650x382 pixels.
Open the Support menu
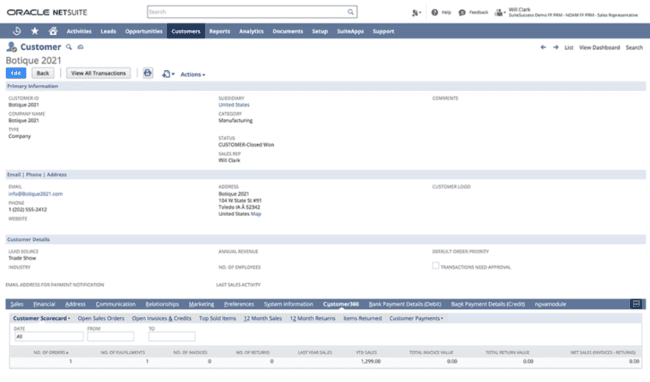(x=383, y=31)
